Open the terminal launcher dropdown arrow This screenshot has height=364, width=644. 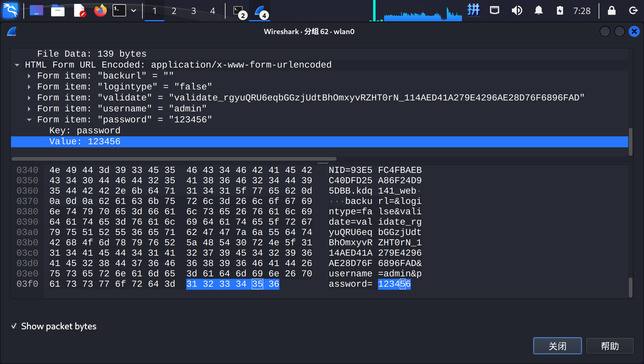(134, 11)
